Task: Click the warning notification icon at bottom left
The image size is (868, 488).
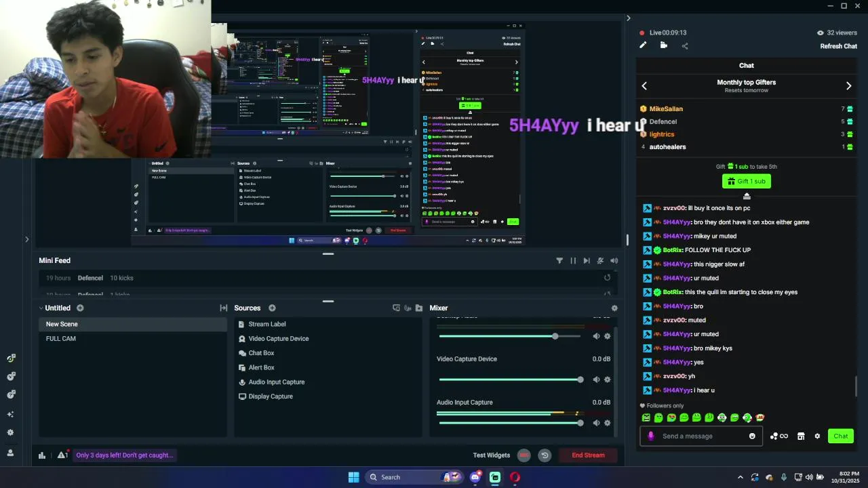Action: (62, 455)
